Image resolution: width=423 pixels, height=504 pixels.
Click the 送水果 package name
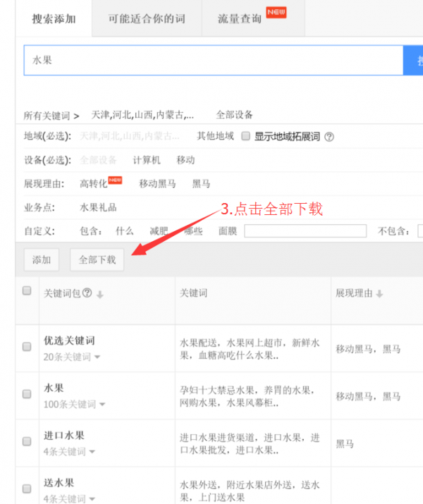[x=59, y=483]
